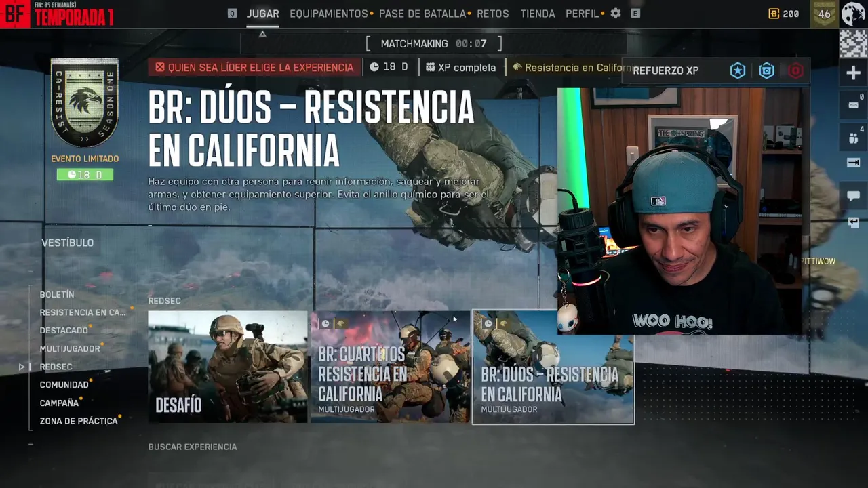Click the TEMPORADA 1 title
The width and height of the screenshot is (868, 488).
tap(74, 18)
